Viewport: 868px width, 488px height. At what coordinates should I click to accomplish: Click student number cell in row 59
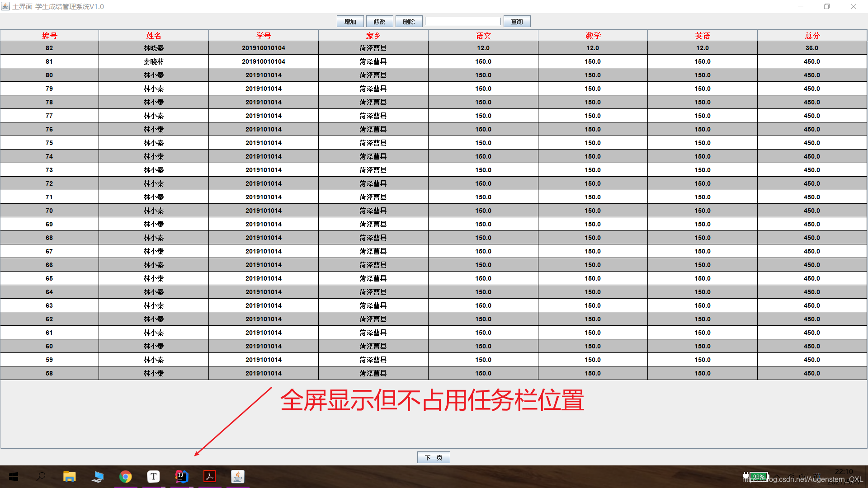click(x=264, y=360)
